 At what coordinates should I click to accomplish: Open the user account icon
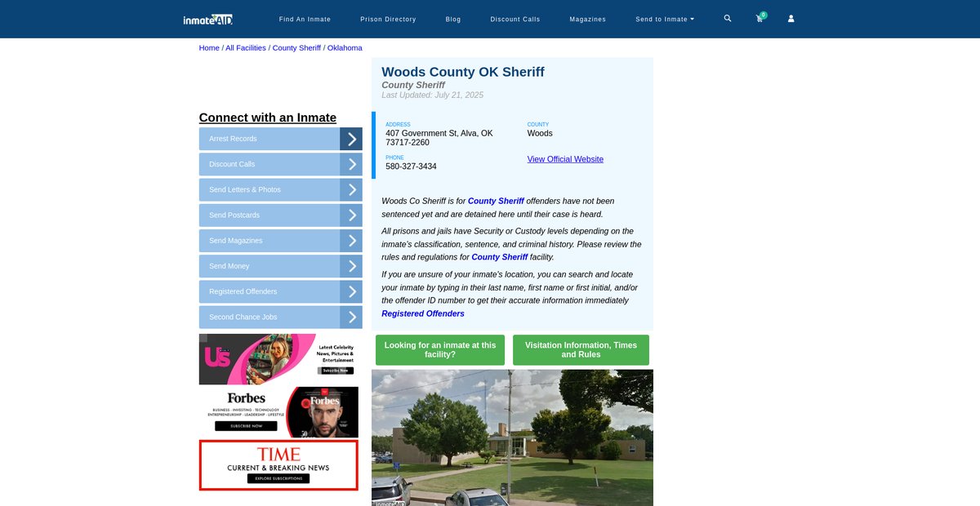coord(791,19)
